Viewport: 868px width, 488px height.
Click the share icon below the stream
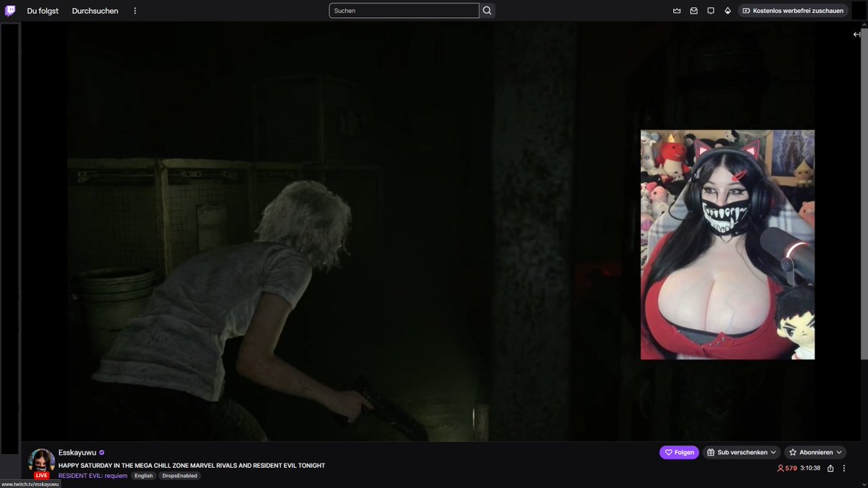(830, 468)
